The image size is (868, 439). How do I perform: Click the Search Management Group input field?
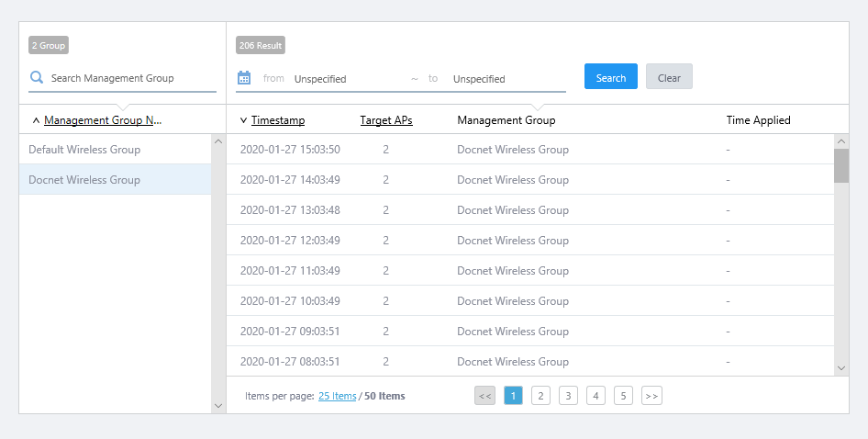click(x=131, y=78)
